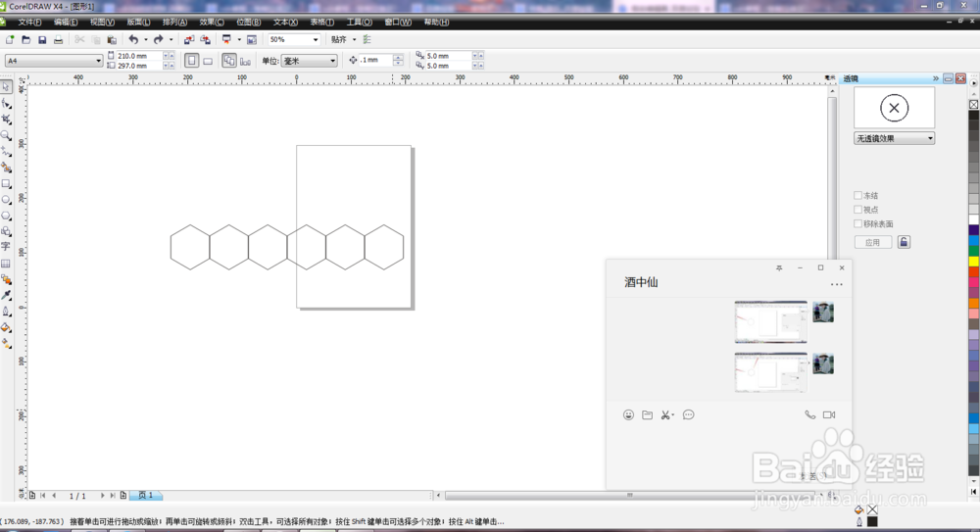This screenshot has height=532, width=980.
Task: Switch page to landscape orientation
Action: (208, 61)
